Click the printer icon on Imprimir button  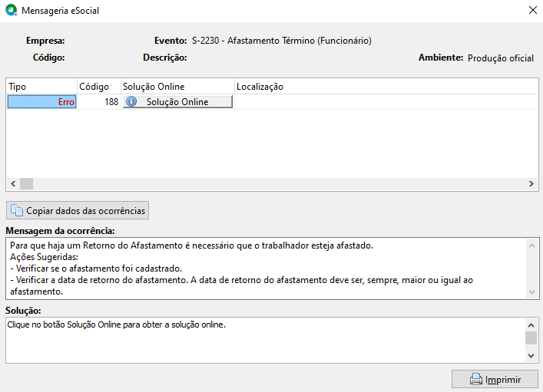[x=476, y=379]
